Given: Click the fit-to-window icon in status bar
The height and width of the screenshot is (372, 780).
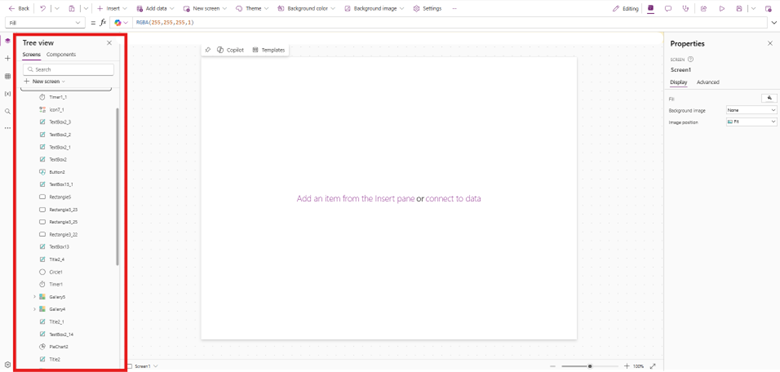Looking at the screenshot, I should coord(653,366).
